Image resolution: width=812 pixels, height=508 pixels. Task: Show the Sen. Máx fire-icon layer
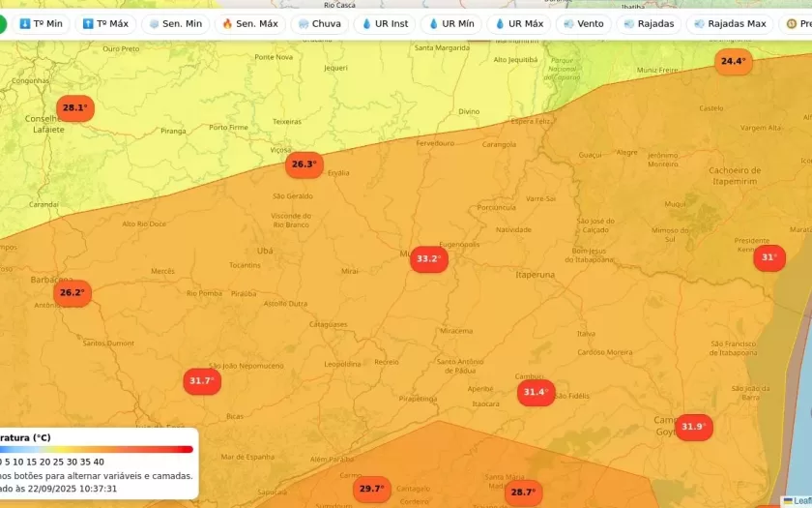[x=249, y=23]
